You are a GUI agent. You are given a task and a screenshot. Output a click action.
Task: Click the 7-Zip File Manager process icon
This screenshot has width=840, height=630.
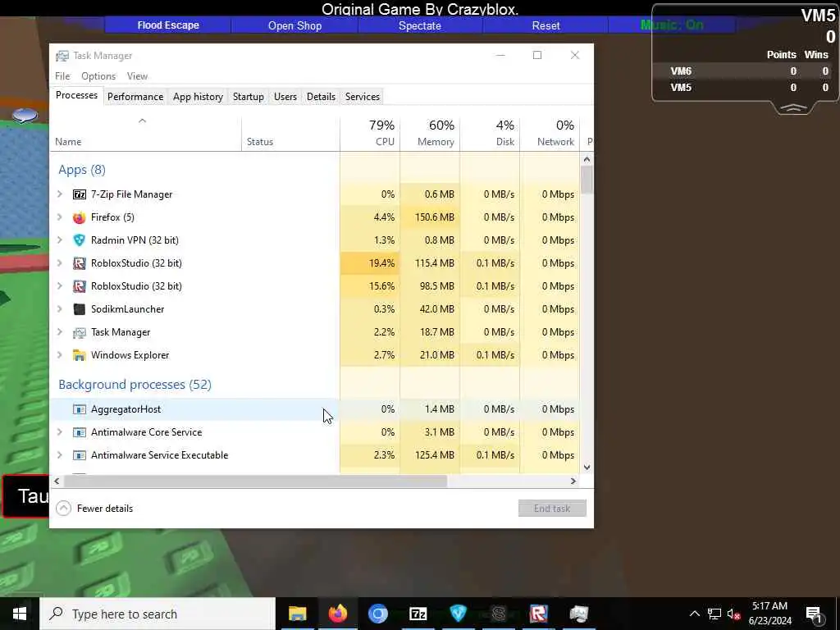coord(80,194)
